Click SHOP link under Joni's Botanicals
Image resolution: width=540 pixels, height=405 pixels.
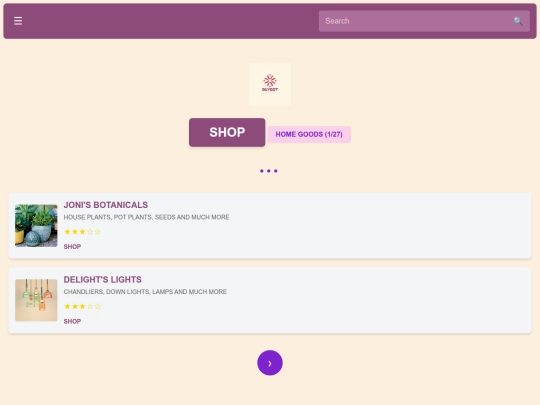(72, 247)
